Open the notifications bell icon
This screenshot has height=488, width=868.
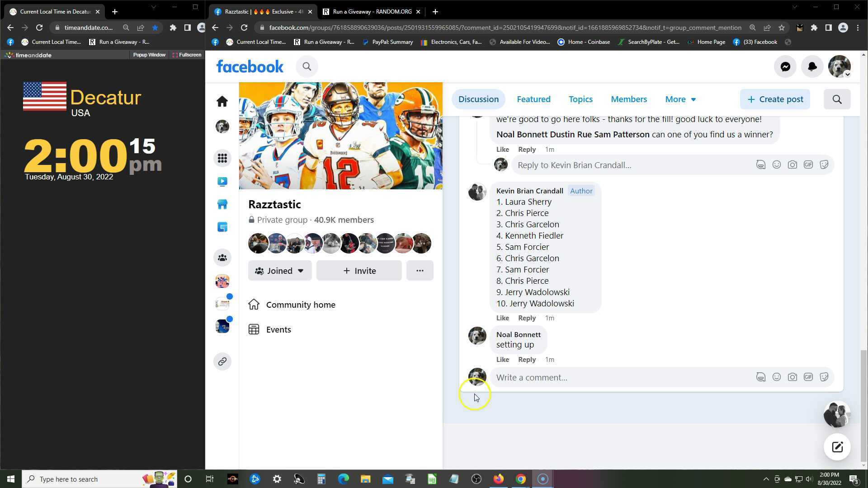pos(812,67)
